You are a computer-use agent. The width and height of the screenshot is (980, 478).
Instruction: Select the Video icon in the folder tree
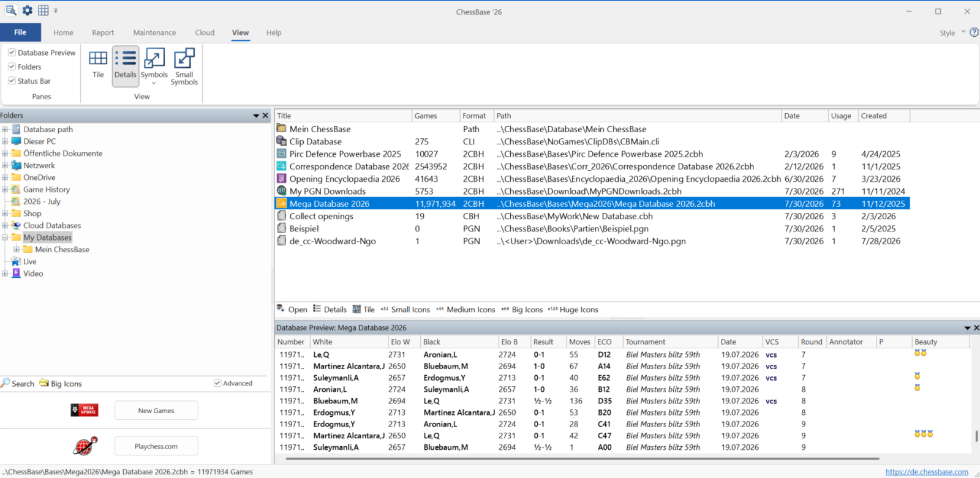click(x=17, y=274)
